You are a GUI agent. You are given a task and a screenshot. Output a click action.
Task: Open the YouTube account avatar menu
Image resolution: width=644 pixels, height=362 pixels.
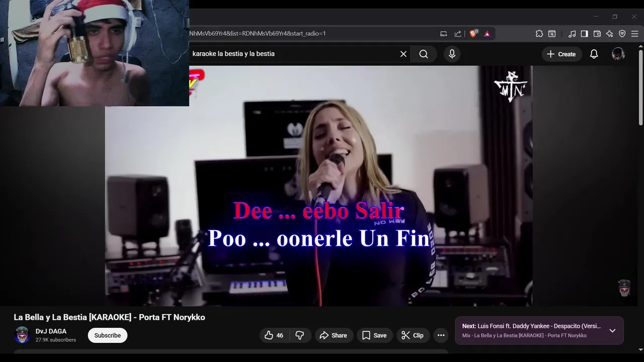618,54
